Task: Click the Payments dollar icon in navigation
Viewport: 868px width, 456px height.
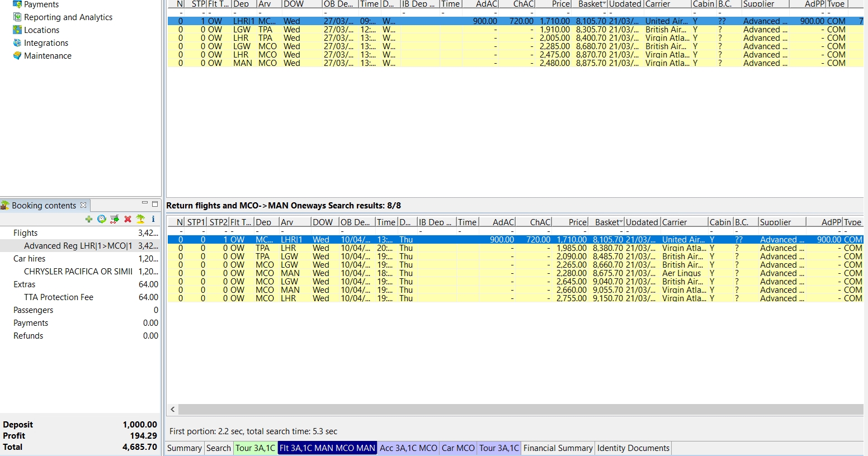Action: (17, 4)
